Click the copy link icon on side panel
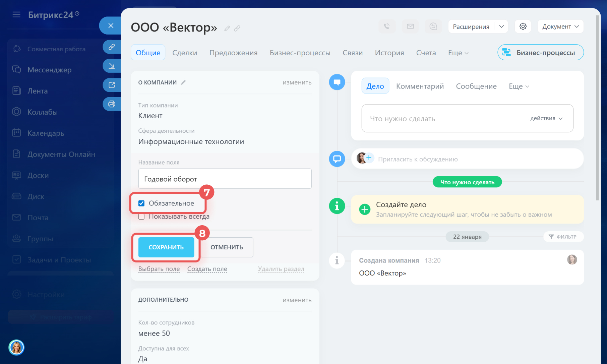607x364 pixels. click(112, 47)
